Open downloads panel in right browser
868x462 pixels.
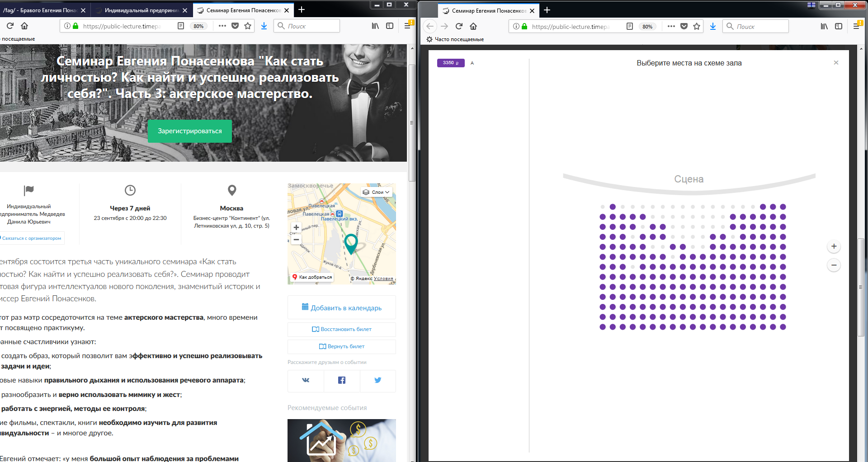pos(713,26)
